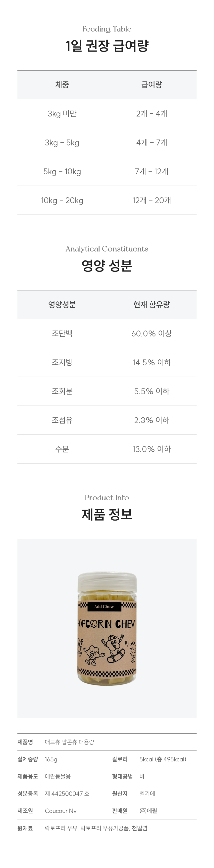Image resolution: width=214 pixels, height=868 pixels.
Task: Click the skateboarding popcorn character illustration
Action: click(x=114, y=649)
